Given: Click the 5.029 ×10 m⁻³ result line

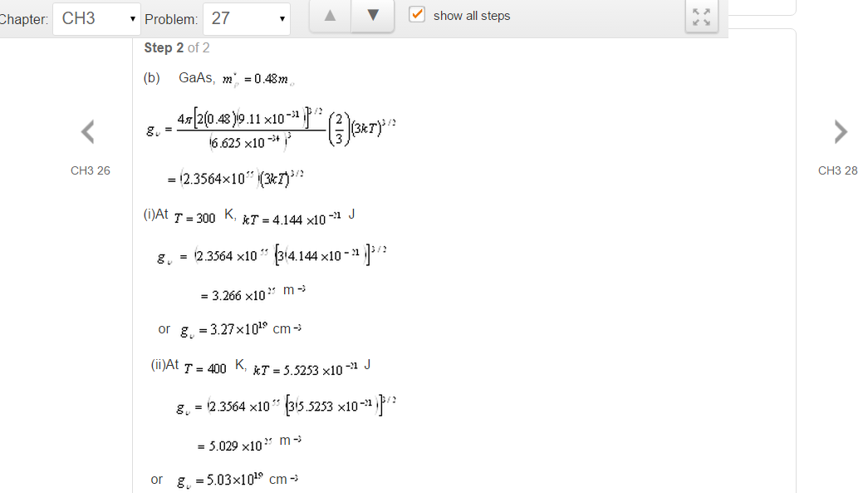Looking at the screenshot, I should (250, 444).
